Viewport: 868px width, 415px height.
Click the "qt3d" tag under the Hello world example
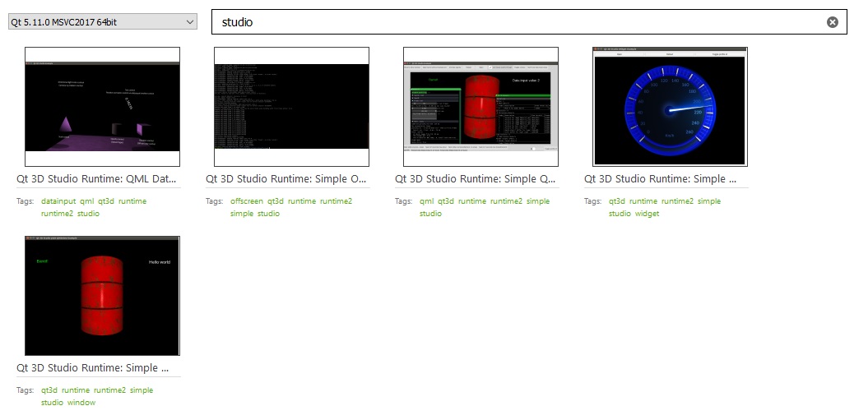click(49, 390)
